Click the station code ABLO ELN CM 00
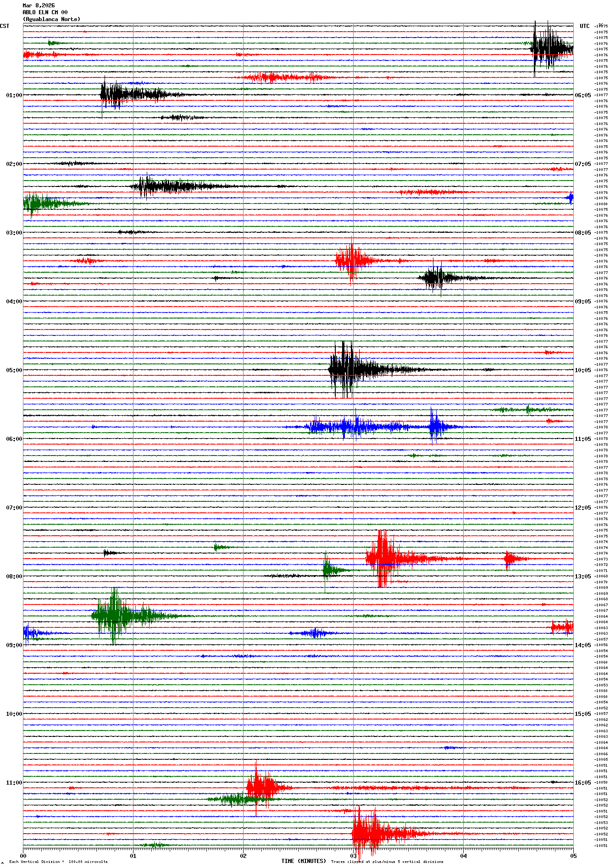610x868 pixels. pos(45,12)
